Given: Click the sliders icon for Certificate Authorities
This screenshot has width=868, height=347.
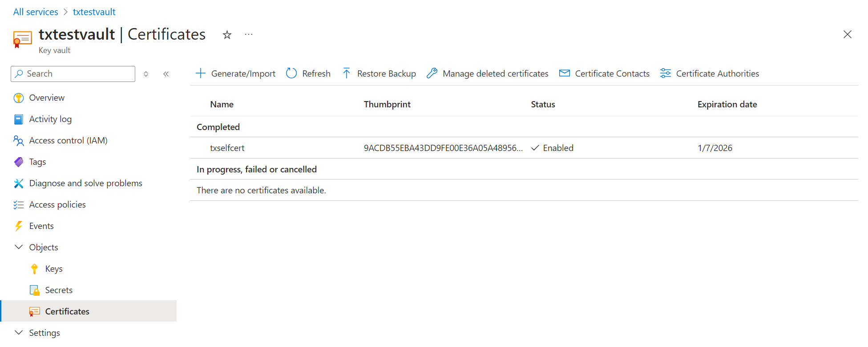Looking at the screenshot, I should (x=665, y=73).
